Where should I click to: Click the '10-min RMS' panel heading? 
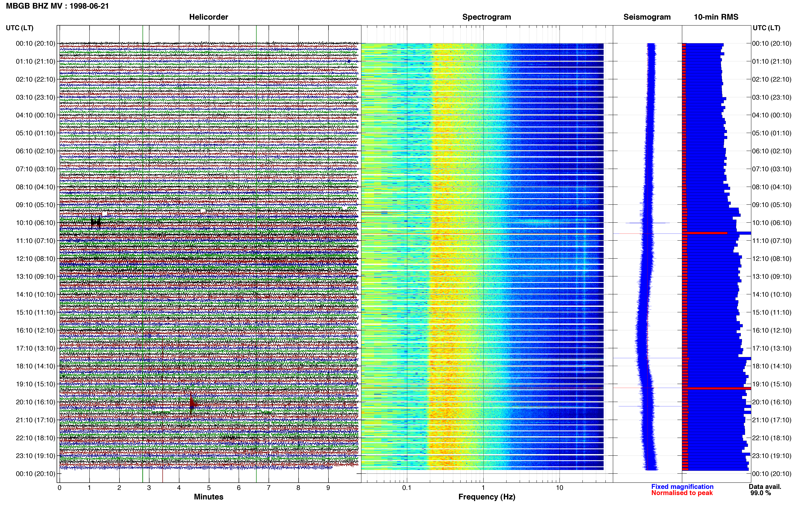pyautogui.click(x=716, y=17)
